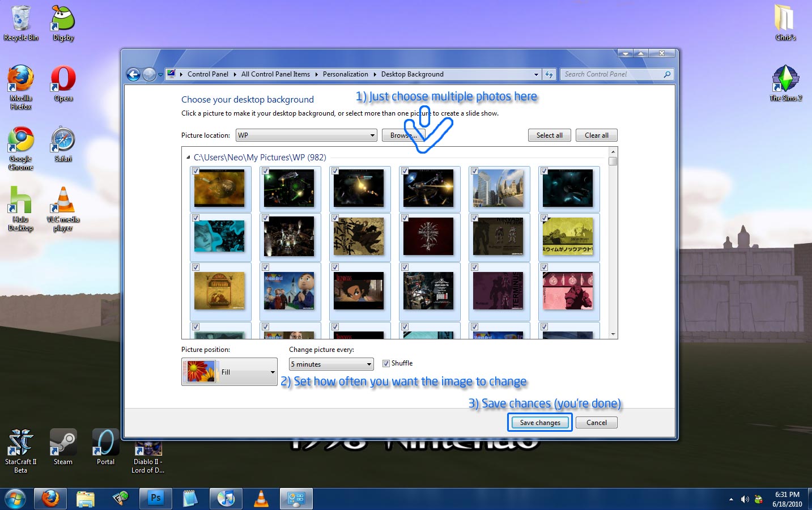812x510 pixels.
Task: Uncheck the golden spaceship wallpaper checkbox
Action: (x=195, y=171)
